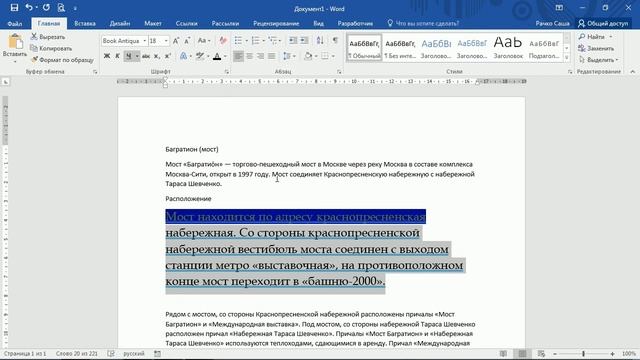Screen dimensions: 640x360
Task: Show paragraph marks ¶
Action: click(335, 40)
